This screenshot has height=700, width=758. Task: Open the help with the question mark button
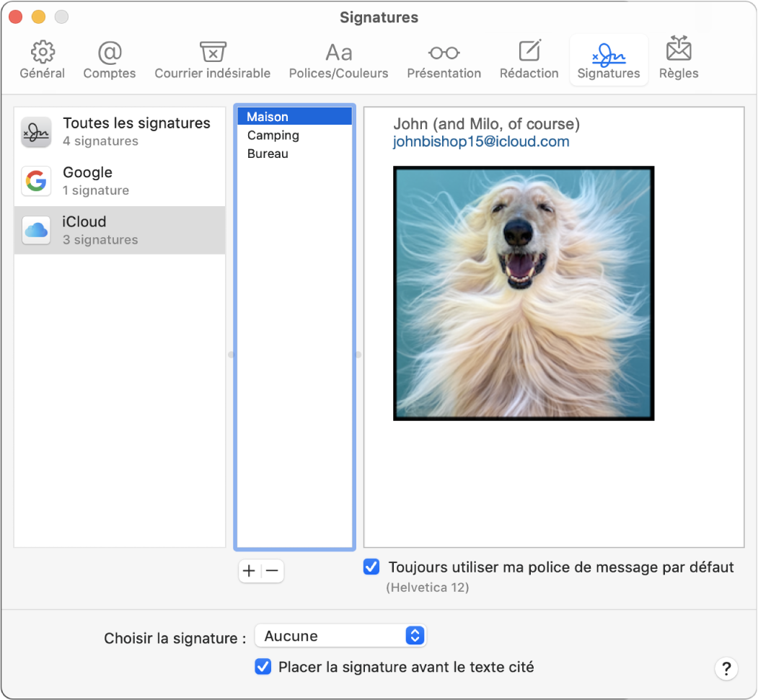click(726, 668)
